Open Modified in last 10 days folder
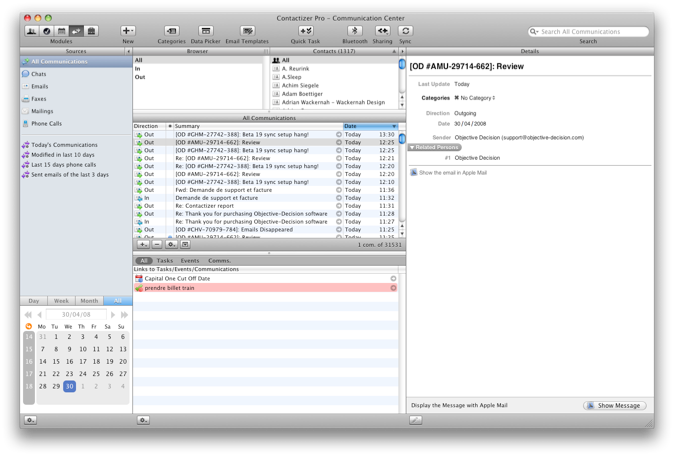Image resolution: width=674 pixels, height=456 pixels. point(63,155)
